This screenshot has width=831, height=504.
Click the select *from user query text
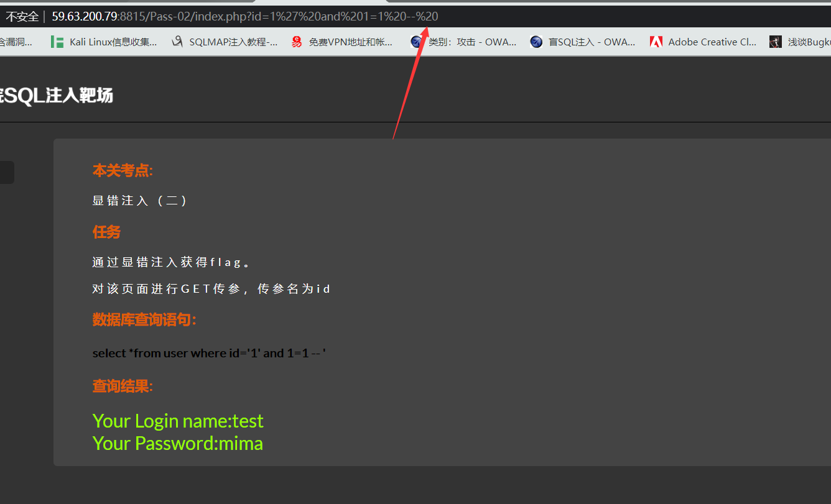[x=209, y=353]
